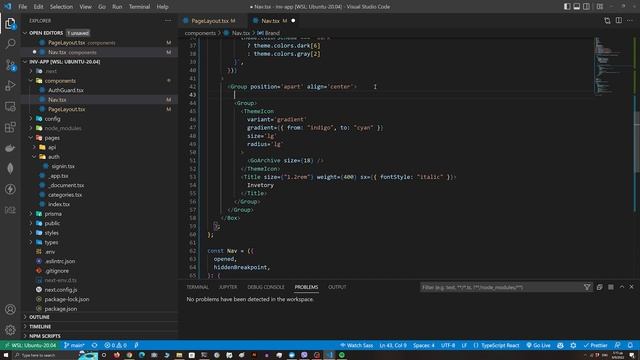Open the Extensions view
This screenshot has width=640, height=360.
tap(10, 127)
